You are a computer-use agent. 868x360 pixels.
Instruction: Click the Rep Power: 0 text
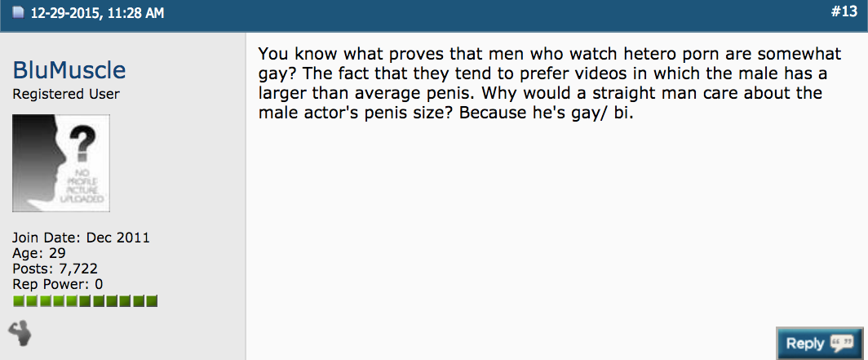pos(58,284)
